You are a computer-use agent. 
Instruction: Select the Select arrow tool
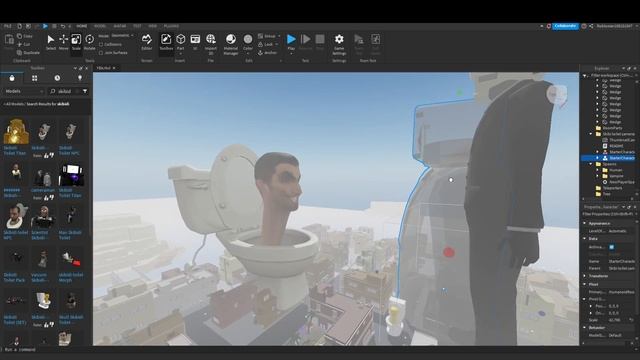(51, 42)
